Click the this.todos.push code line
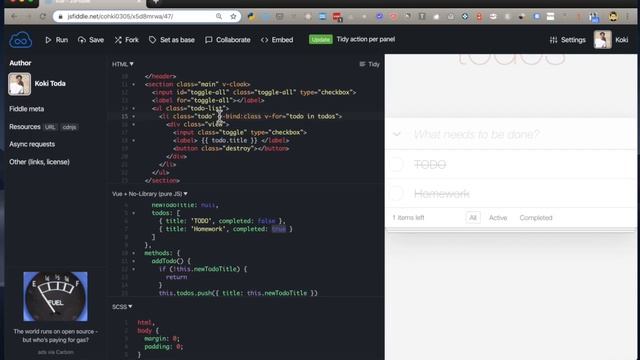The image size is (640, 360). coord(238,293)
